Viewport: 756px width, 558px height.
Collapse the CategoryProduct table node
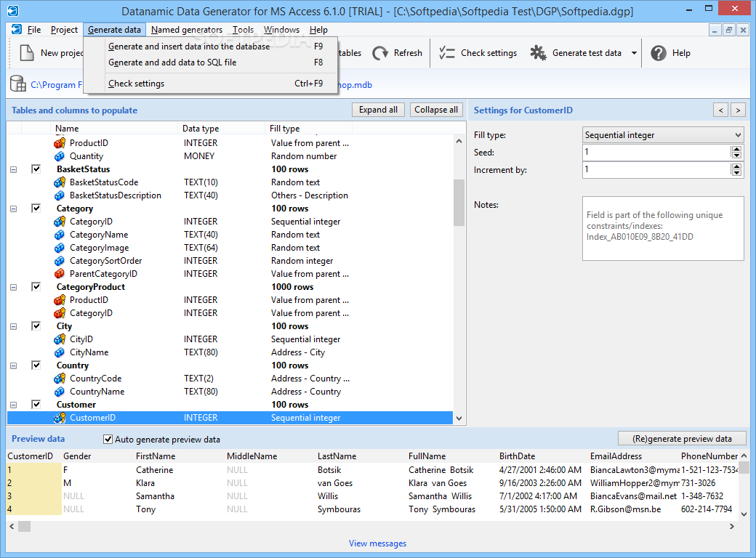click(14, 287)
